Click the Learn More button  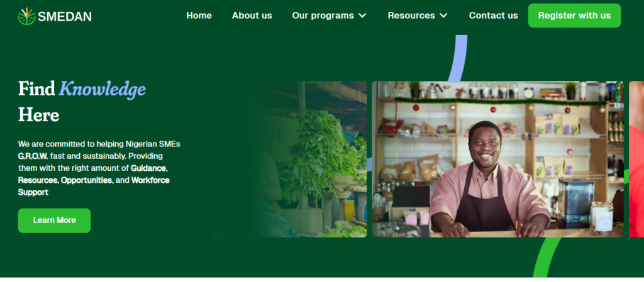click(x=54, y=220)
